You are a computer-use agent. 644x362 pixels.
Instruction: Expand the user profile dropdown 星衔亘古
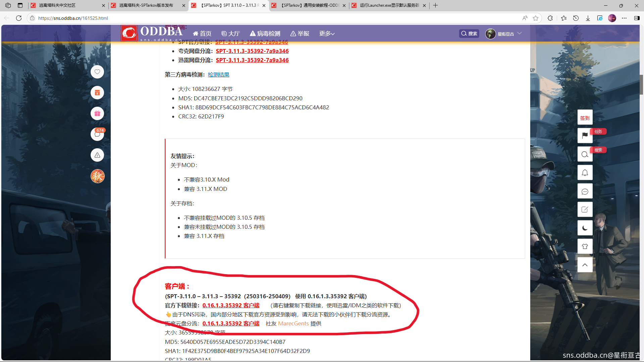(504, 34)
